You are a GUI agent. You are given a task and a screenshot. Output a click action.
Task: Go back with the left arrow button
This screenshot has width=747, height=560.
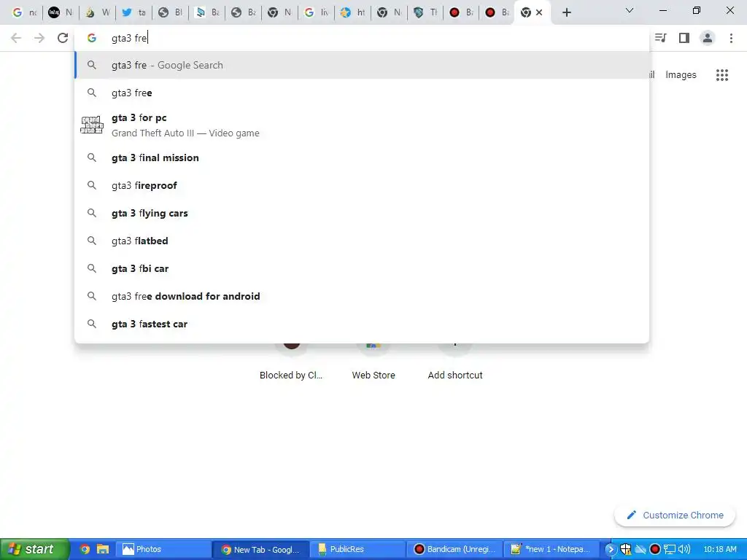point(16,38)
